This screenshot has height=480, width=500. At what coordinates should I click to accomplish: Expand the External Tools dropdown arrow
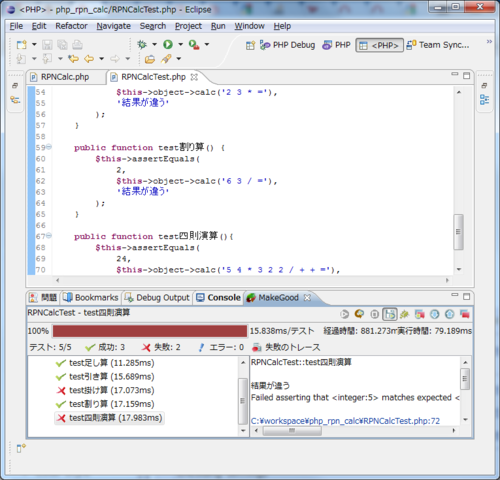coord(207,44)
